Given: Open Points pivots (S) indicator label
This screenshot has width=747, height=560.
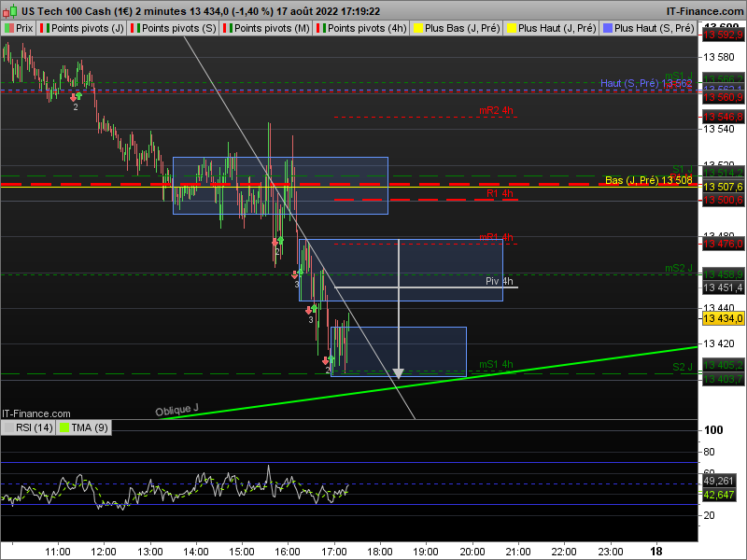Looking at the screenshot, I should [x=173, y=28].
